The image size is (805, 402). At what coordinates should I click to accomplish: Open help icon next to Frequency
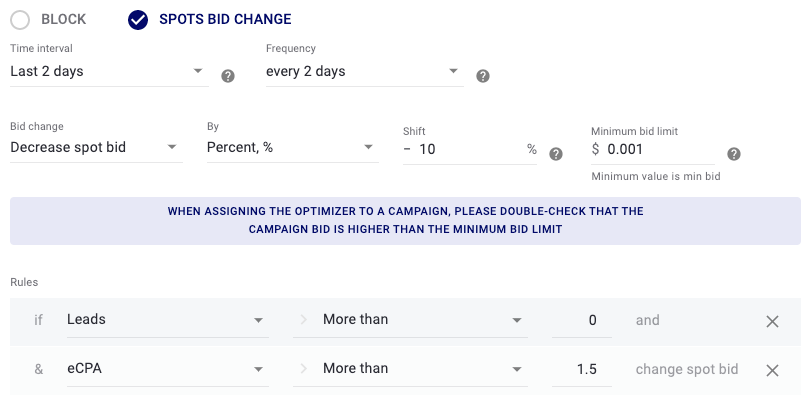[483, 76]
